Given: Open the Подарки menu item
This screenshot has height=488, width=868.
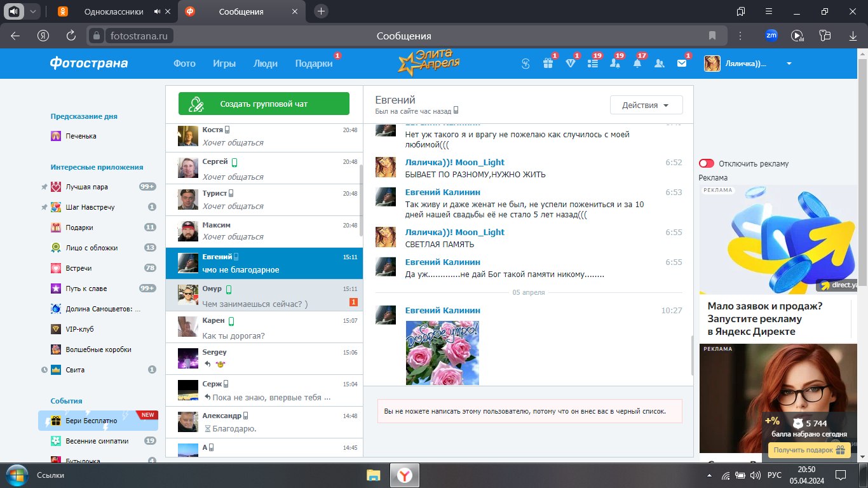Looking at the screenshot, I should pyautogui.click(x=314, y=64).
